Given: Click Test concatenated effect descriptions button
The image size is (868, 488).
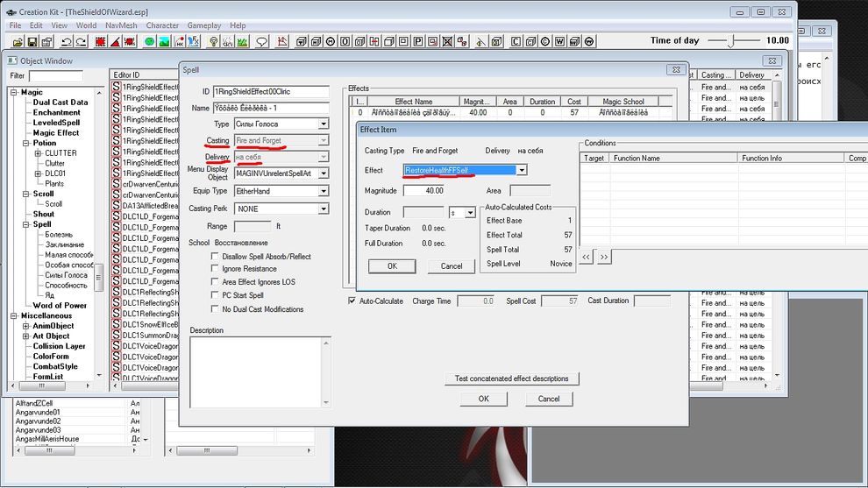Looking at the screenshot, I should 512,378.
